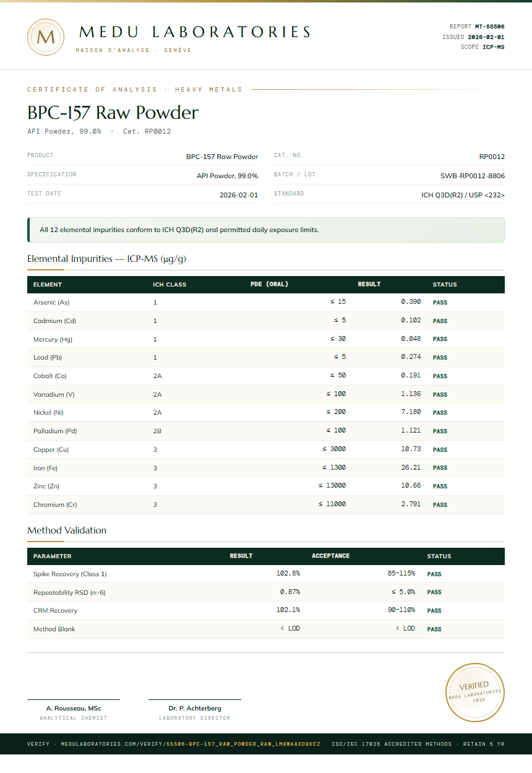The height and width of the screenshot is (773, 532).
Task: Click the PDE (ORAL) column header
Action: (x=269, y=285)
